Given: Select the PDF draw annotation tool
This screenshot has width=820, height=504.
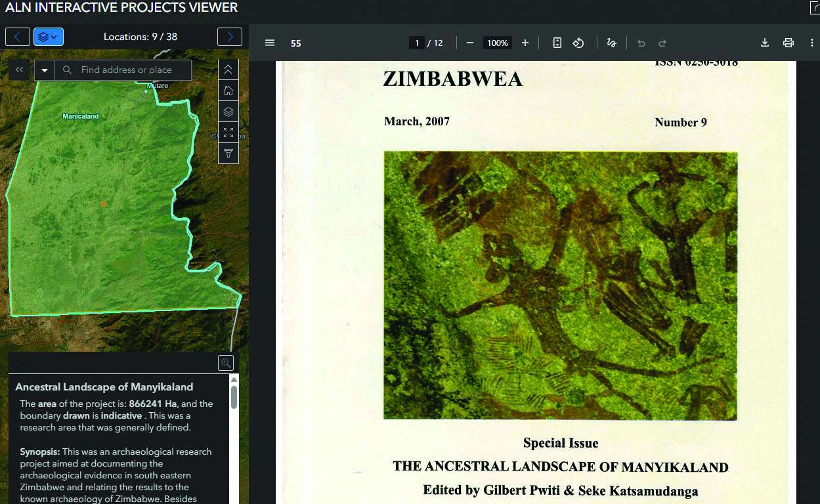Looking at the screenshot, I should point(611,43).
